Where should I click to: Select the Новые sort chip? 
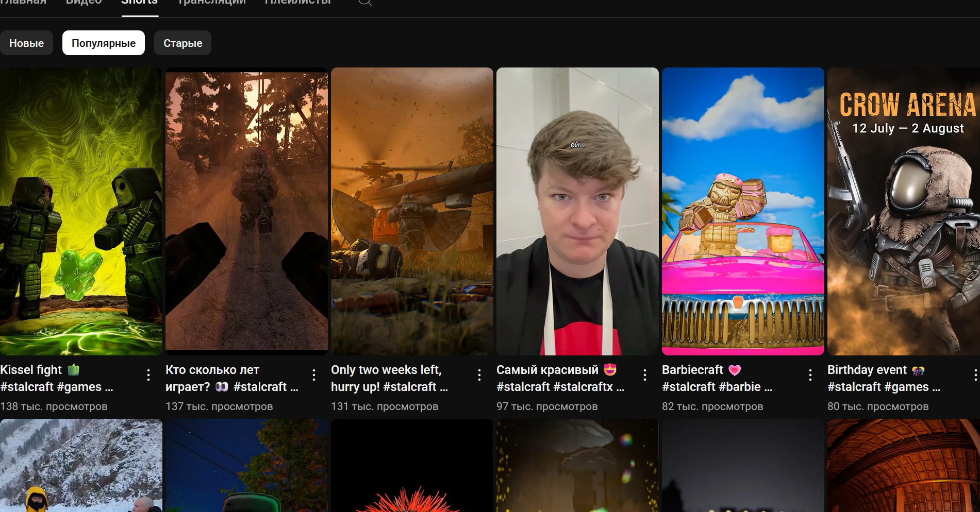pos(26,43)
